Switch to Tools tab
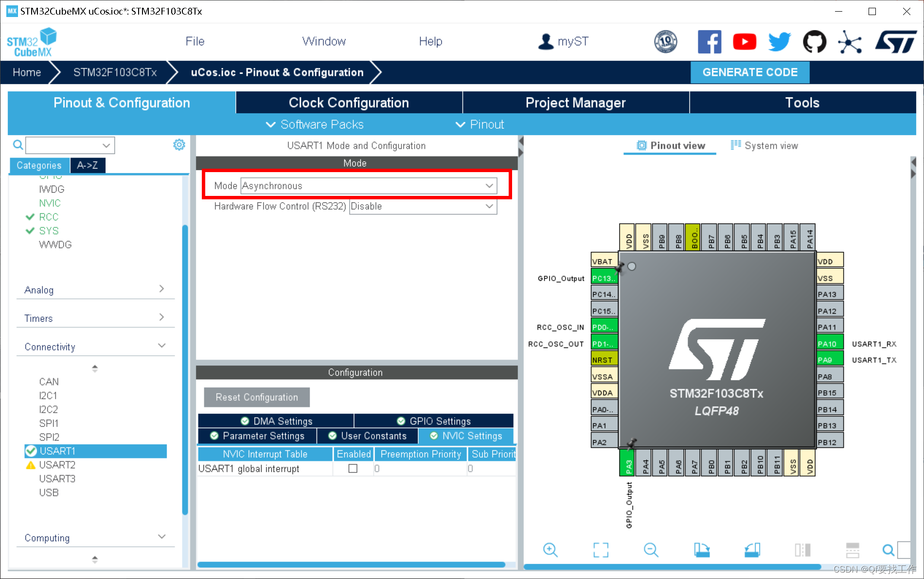Viewport: 924px width, 579px height. pyautogui.click(x=802, y=103)
